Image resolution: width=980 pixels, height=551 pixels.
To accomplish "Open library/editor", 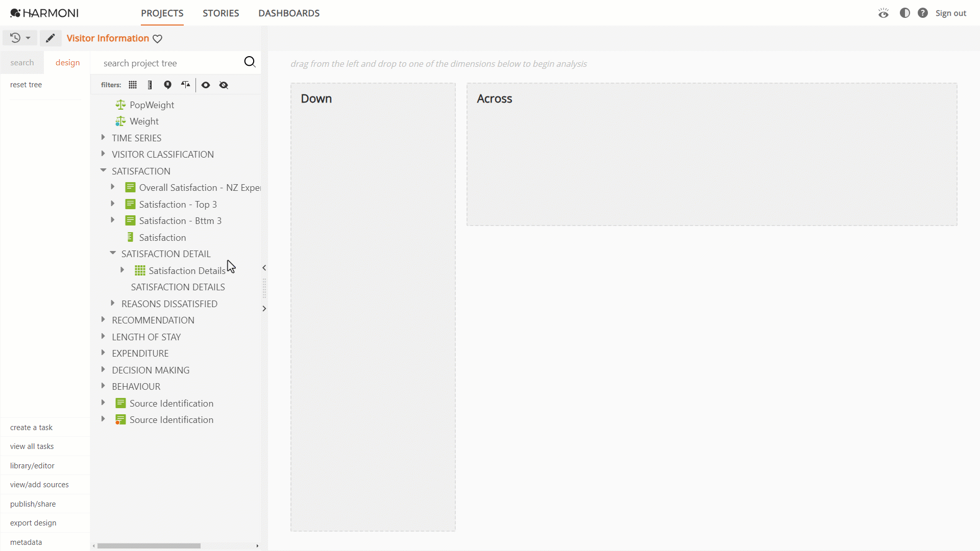I will click(32, 466).
